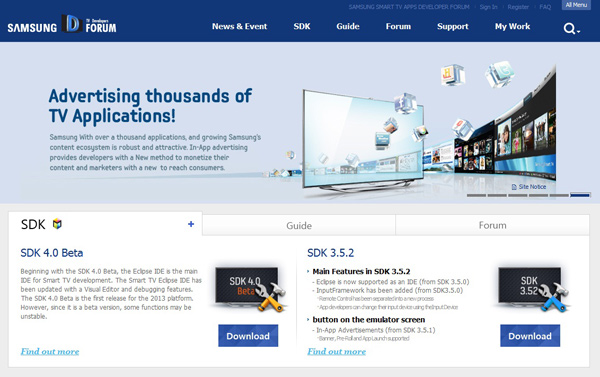Click Main Features in SDK 3.5.2 text

[x=361, y=271]
